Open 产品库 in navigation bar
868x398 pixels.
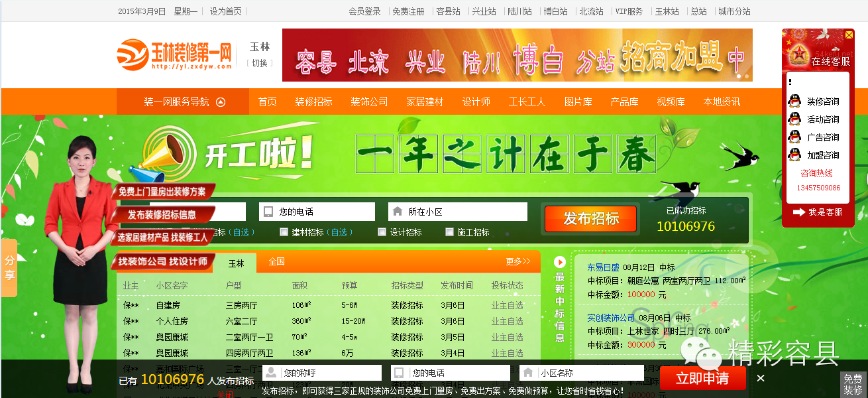tap(624, 102)
